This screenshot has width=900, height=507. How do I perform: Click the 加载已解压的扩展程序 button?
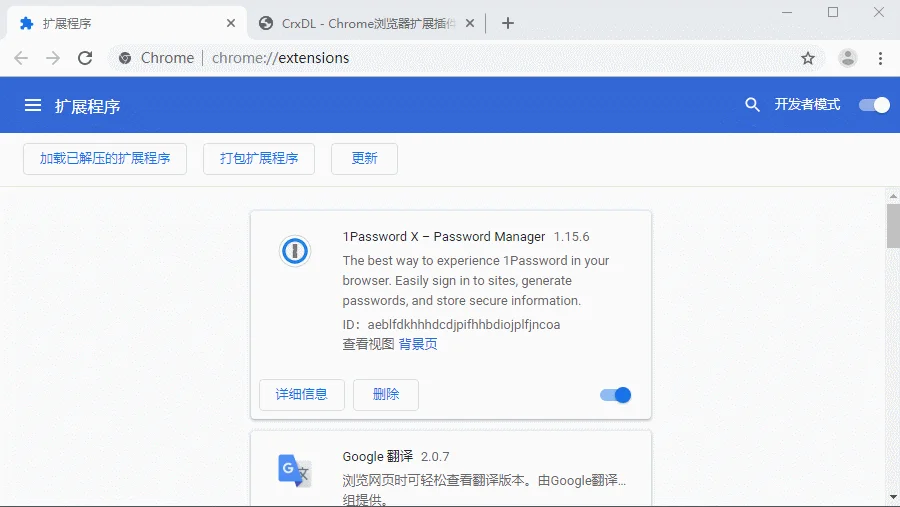[x=105, y=158]
